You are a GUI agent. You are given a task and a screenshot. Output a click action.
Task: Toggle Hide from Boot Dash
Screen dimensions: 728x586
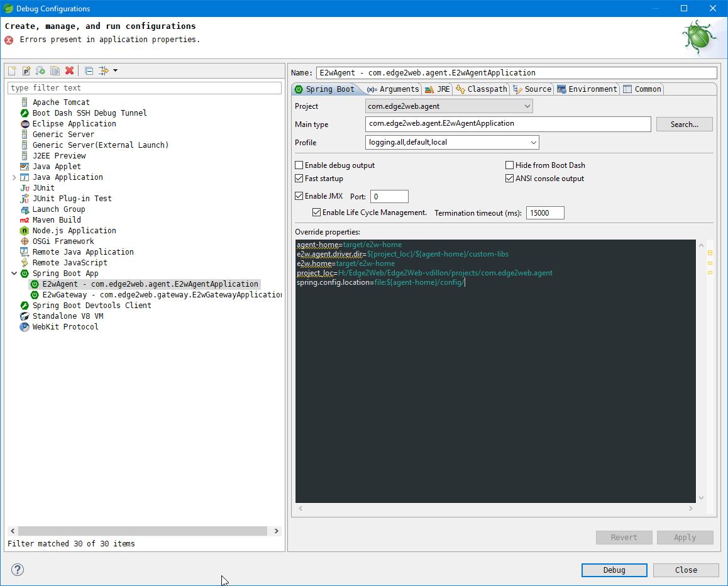[x=509, y=165]
